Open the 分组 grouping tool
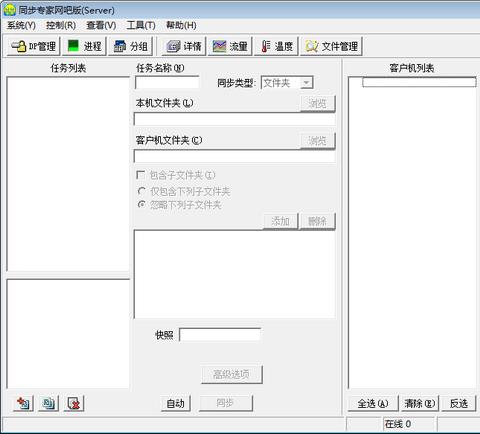Viewport: 480px width, 434px height. 131,46
